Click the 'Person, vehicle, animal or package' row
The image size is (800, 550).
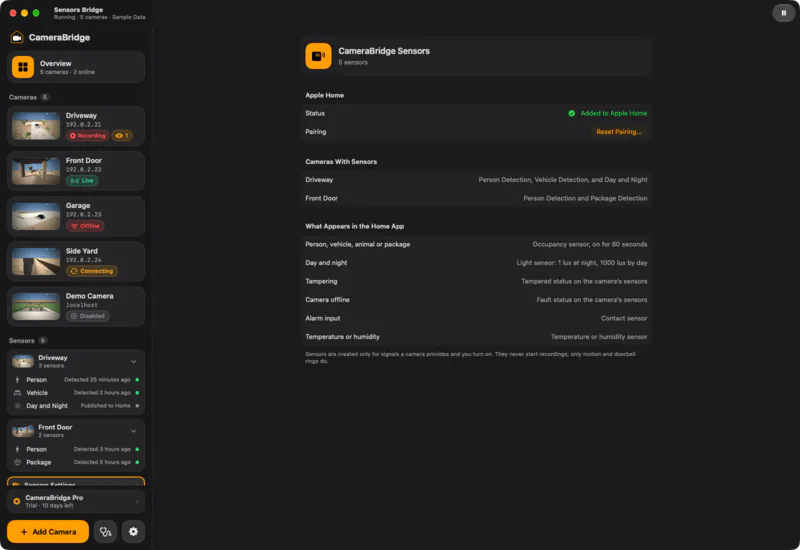click(x=476, y=244)
